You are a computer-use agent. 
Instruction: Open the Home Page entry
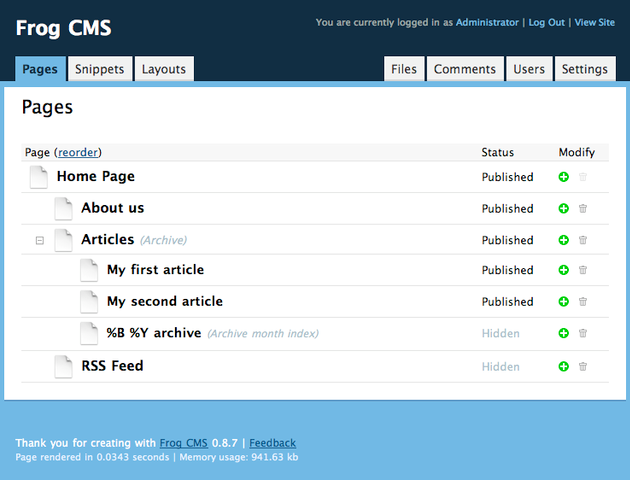tap(96, 176)
